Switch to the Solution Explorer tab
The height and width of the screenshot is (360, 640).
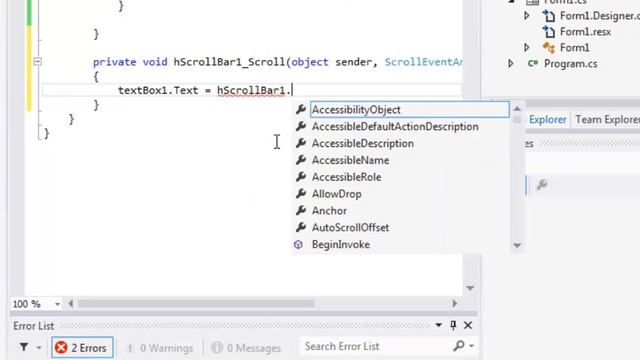[547, 120]
